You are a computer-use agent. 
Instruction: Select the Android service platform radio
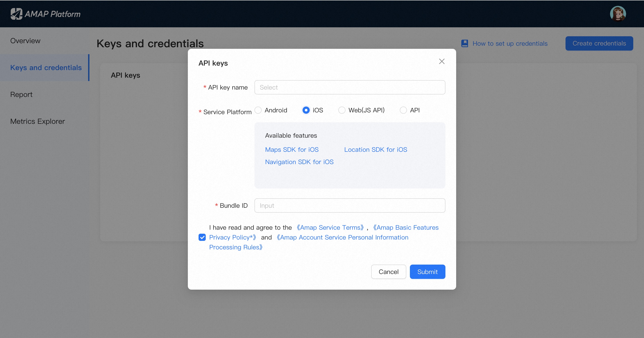(258, 110)
